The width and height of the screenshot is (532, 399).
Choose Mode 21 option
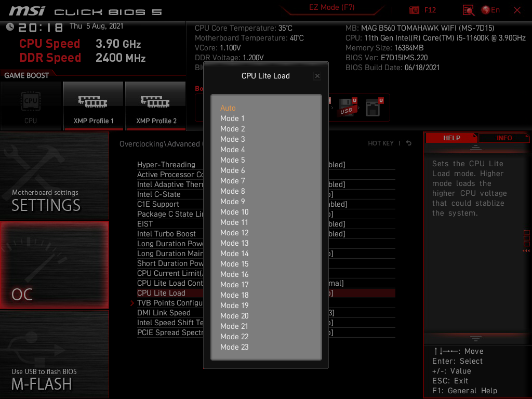pyautogui.click(x=234, y=326)
